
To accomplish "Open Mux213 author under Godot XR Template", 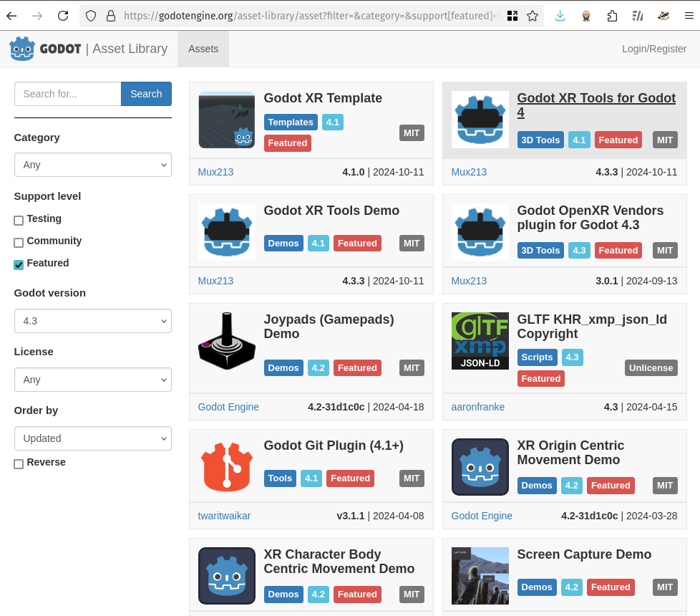I will tap(215, 172).
